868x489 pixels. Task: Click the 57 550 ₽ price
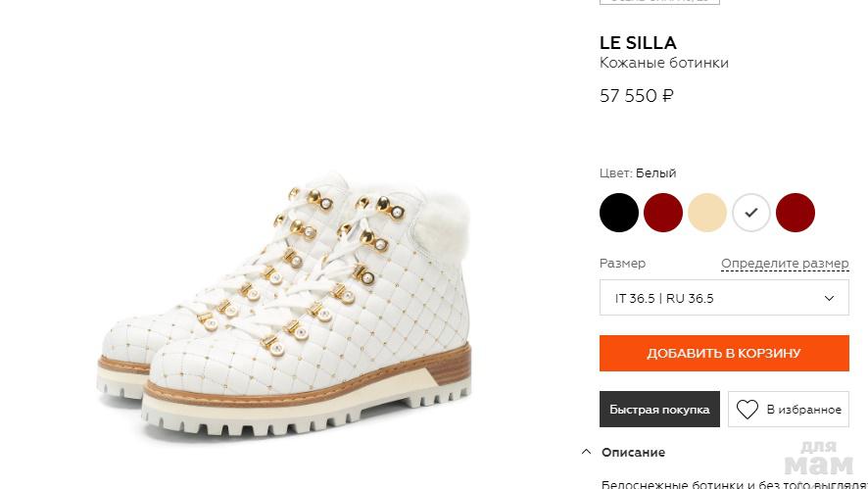tap(637, 96)
